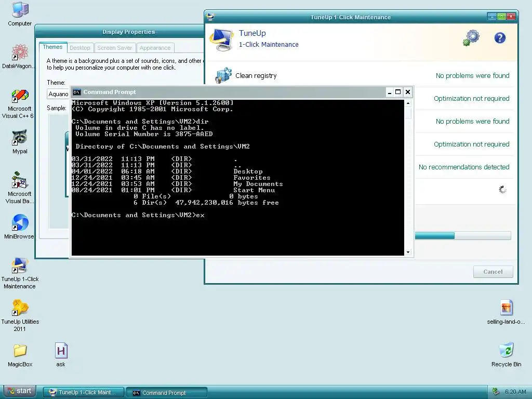This screenshot has height=399, width=532.
Task: Open the Start menu
Action: pos(20,391)
